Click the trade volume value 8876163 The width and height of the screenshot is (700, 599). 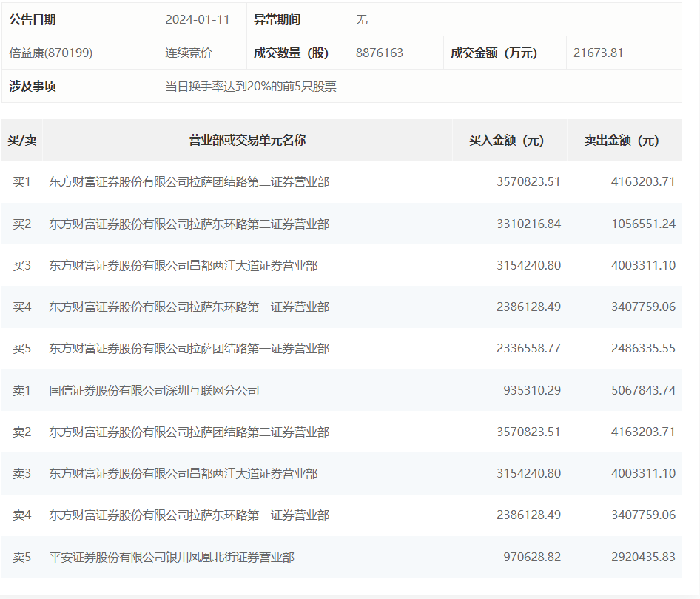[x=380, y=53]
